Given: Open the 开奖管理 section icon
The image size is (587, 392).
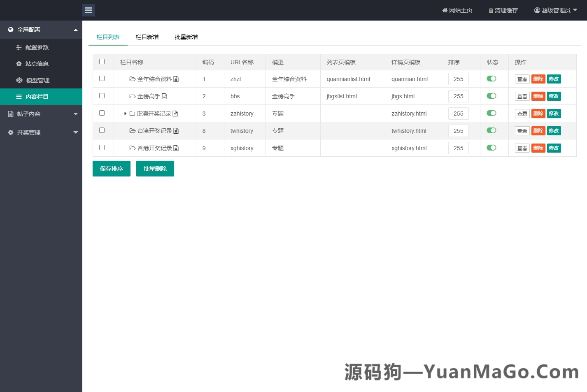Looking at the screenshot, I should tap(10, 132).
